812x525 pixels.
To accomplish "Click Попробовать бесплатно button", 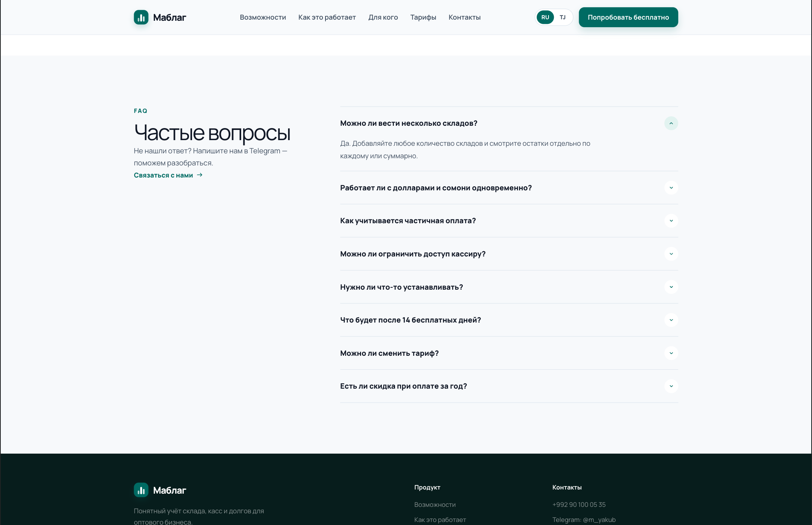I will 628,17.
